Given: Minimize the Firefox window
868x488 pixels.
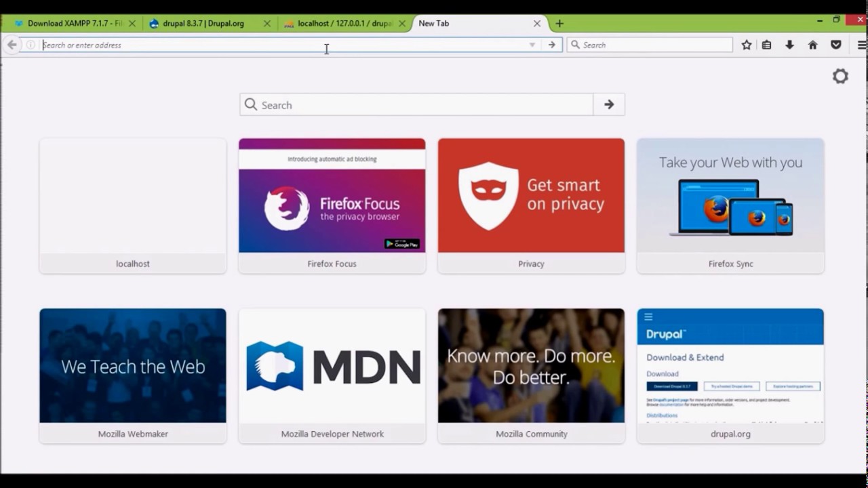Looking at the screenshot, I should (x=820, y=20).
